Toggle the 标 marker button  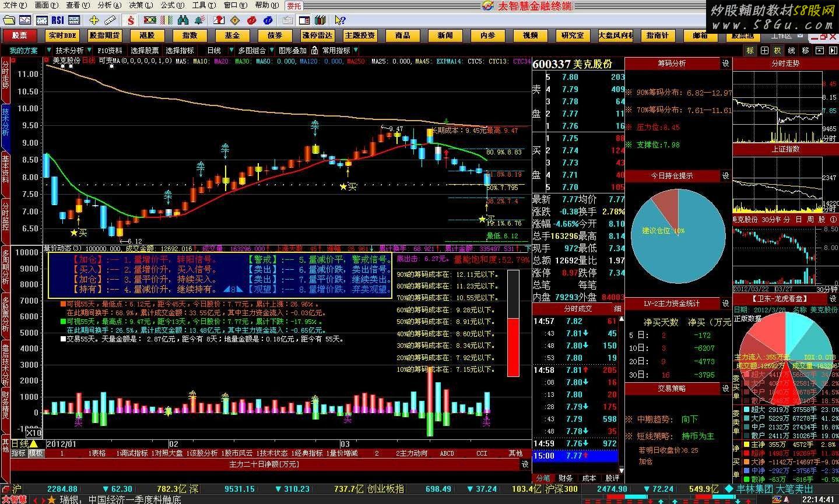[750, 51]
